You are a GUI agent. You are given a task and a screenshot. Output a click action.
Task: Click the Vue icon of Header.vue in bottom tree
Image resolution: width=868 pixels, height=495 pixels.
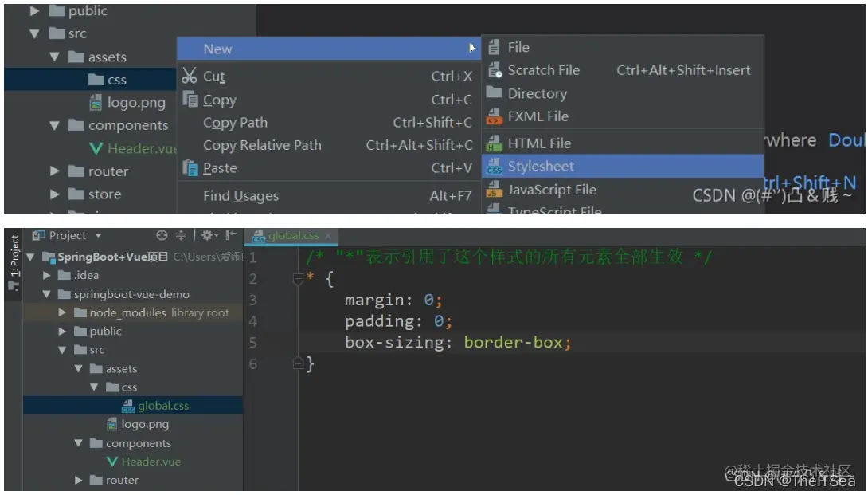111,462
